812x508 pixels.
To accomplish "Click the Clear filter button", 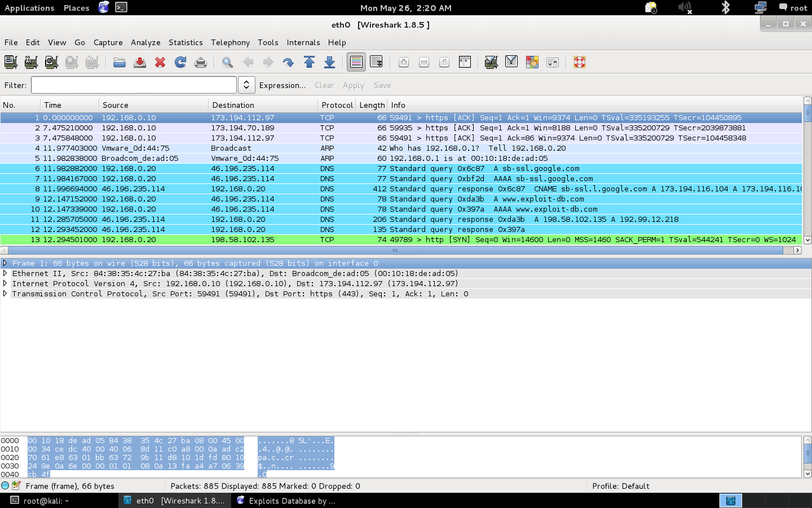I will click(324, 85).
